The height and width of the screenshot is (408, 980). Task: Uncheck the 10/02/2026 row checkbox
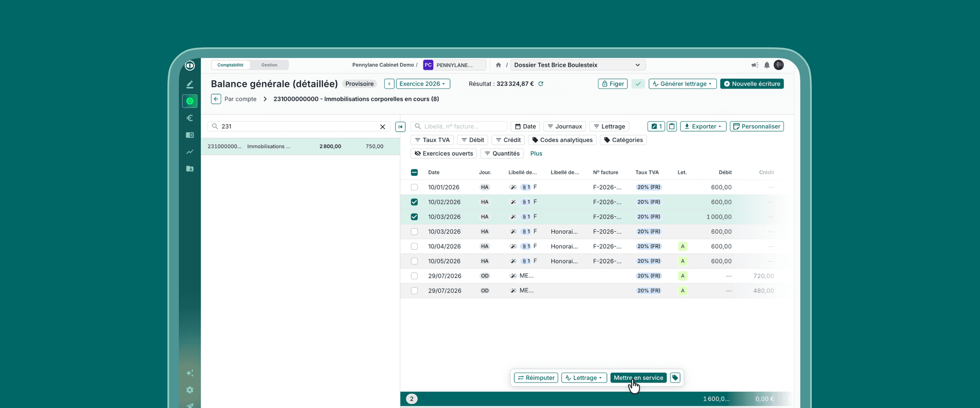(414, 202)
